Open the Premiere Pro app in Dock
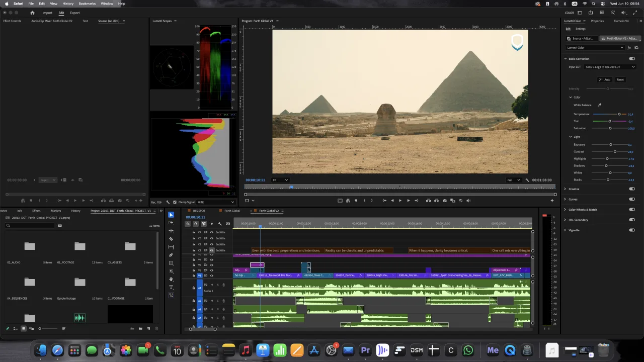This screenshot has height=362, width=644. (x=365, y=350)
